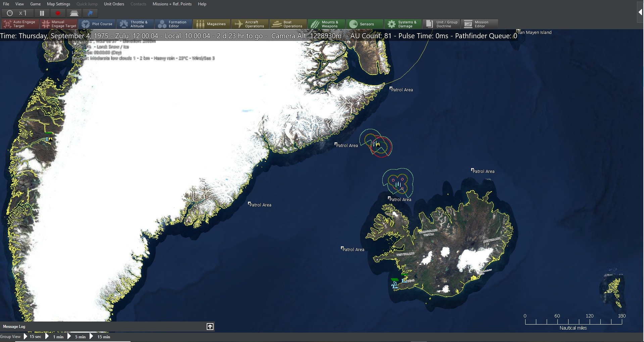Image resolution: width=644 pixels, height=342 pixels.
Task: Expand the Message Log window
Action: click(x=210, y=326)
